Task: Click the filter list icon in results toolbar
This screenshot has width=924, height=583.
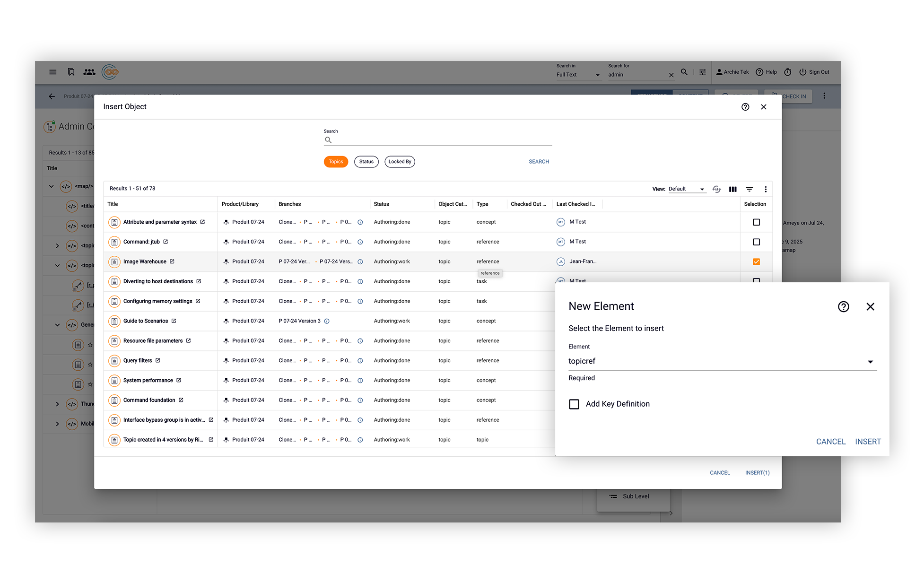Action: [749, 189]
